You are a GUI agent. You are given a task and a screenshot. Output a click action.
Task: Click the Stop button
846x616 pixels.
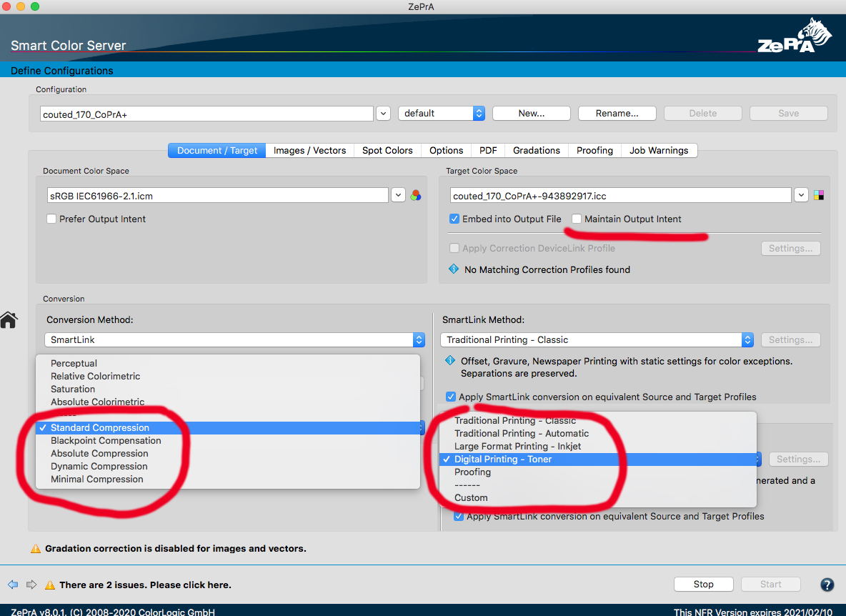703,584
